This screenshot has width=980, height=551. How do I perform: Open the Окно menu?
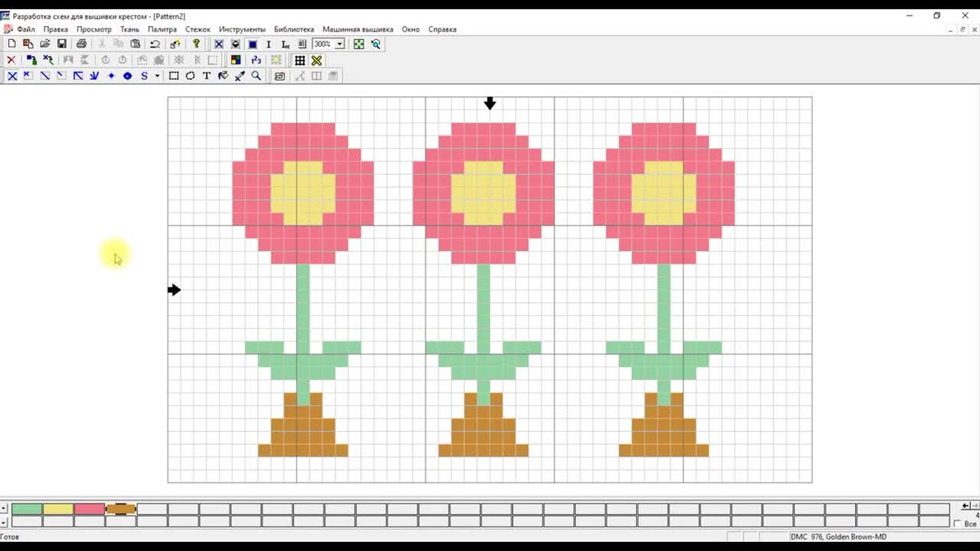[411, 29]
